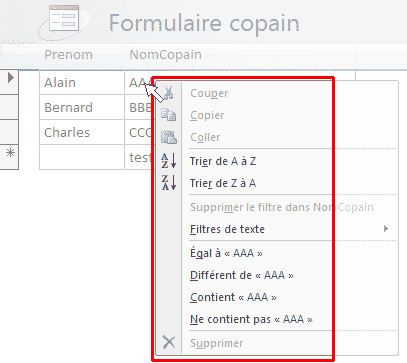The image size is (407, 363).
Task: Click the Copier icon in context menu
Action: tap(169, 115)
